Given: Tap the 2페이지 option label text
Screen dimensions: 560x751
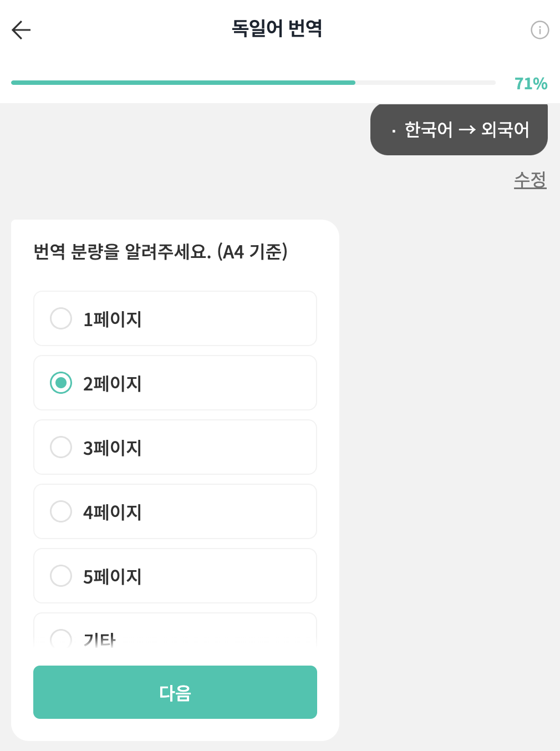Looking at the screenshot, I should pos(113,383).
